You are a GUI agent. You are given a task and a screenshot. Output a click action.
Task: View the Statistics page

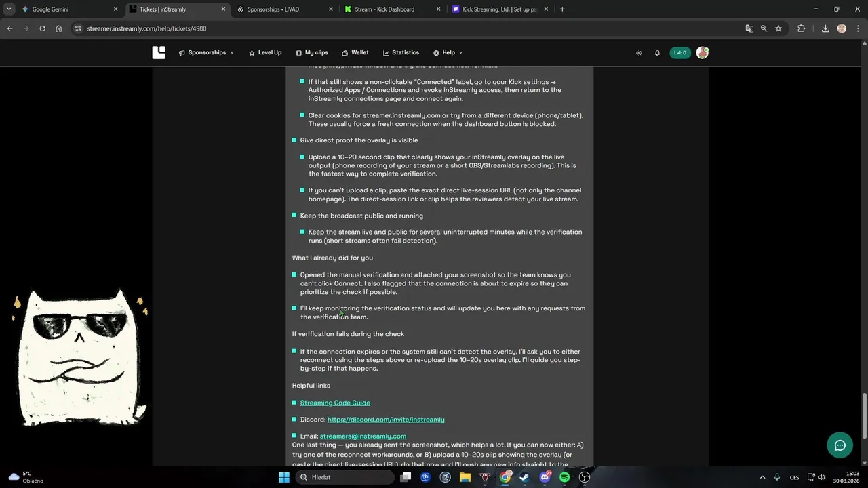[401, 53]
